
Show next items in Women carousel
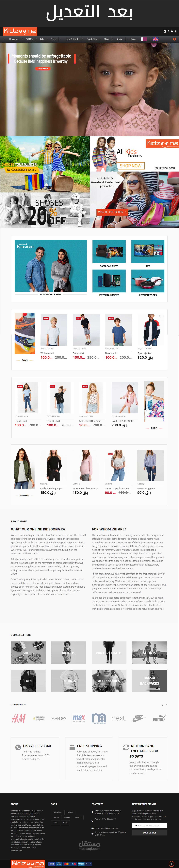point(163,452)
